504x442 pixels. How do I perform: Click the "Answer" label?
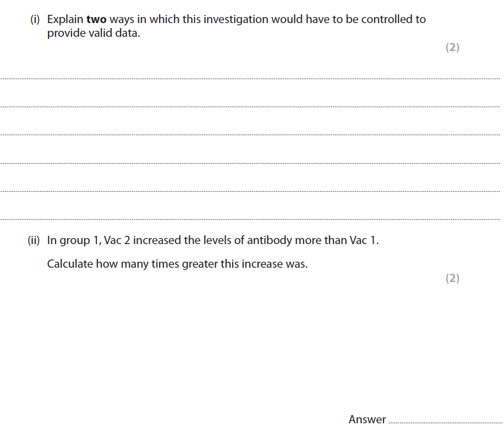pyautogui.click(x=367, y=419)
